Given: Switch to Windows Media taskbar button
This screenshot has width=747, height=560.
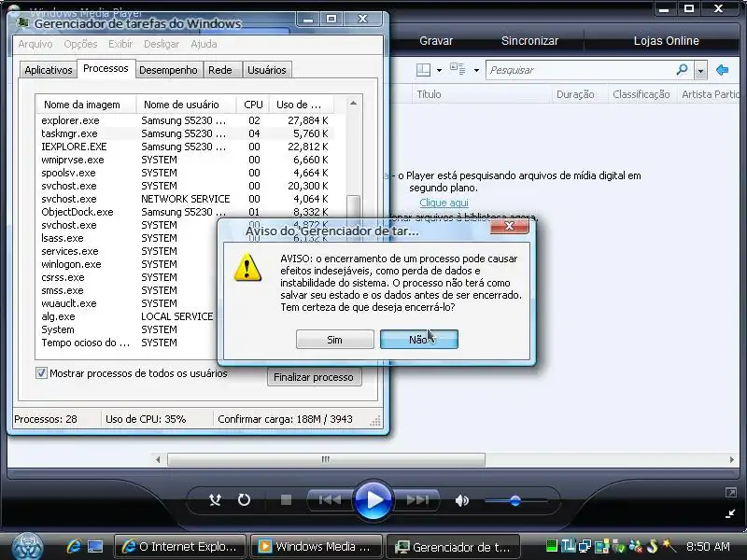Looking at the screenshot, I should [x=316, y=547].
